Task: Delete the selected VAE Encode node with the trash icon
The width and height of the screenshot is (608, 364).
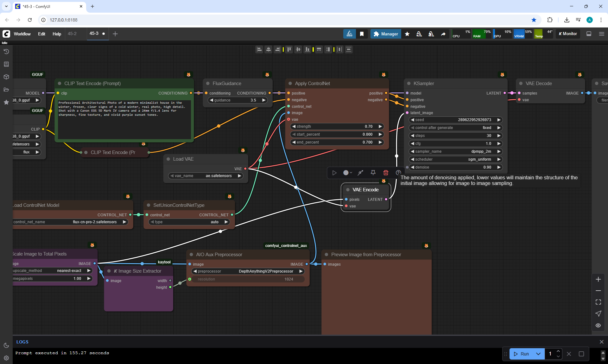Action: tap(386, 173)
